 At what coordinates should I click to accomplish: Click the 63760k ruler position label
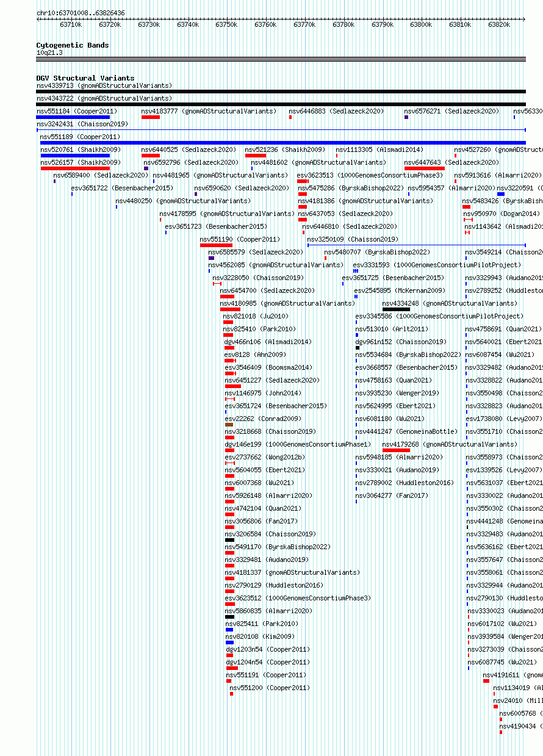click(265, 24)
